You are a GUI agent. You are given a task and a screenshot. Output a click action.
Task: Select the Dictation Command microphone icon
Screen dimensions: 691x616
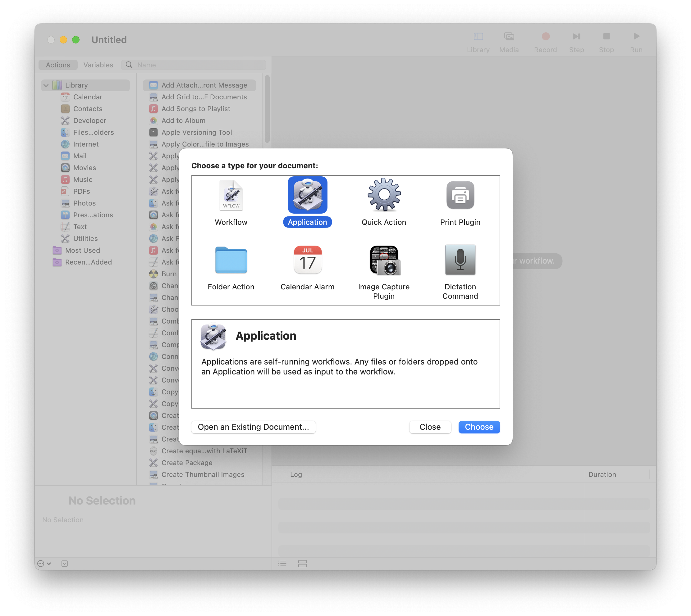point(460,260)
